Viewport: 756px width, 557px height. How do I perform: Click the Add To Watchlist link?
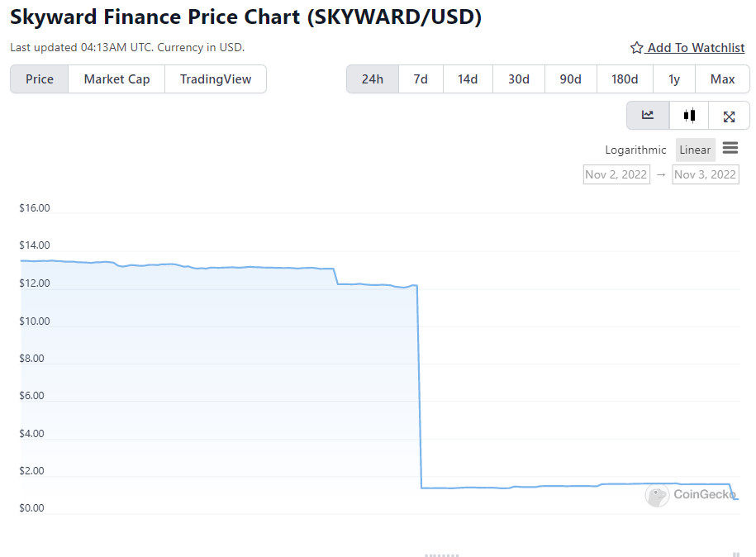pyautogui.click(x=696, y=48)
